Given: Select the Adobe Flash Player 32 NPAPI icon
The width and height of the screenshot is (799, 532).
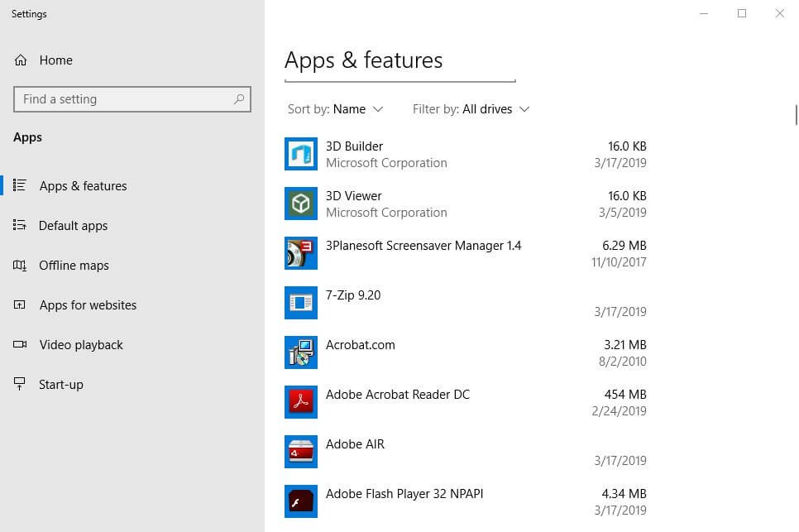Looking at the screenshot, I should click(300, 501).
